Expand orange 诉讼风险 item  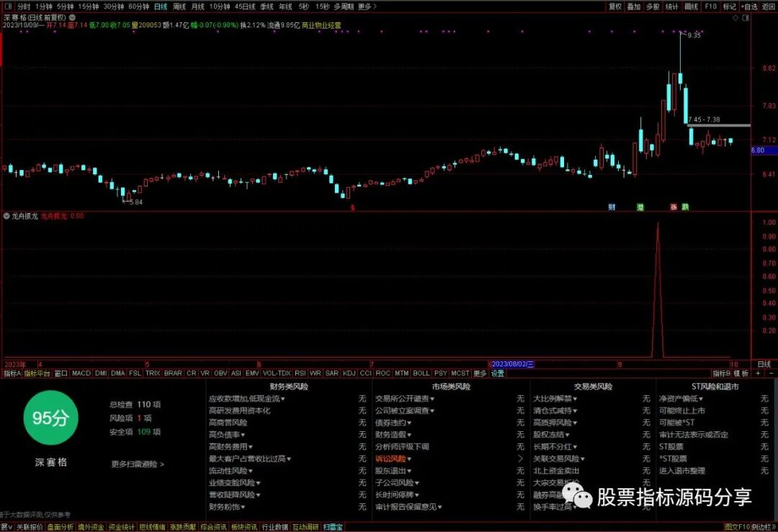tap(393, 459)
